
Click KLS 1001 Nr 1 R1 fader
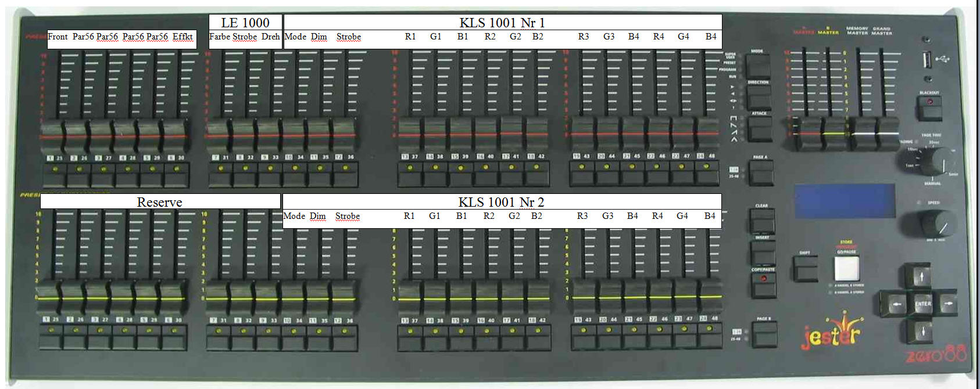click(x=409, y=135)
